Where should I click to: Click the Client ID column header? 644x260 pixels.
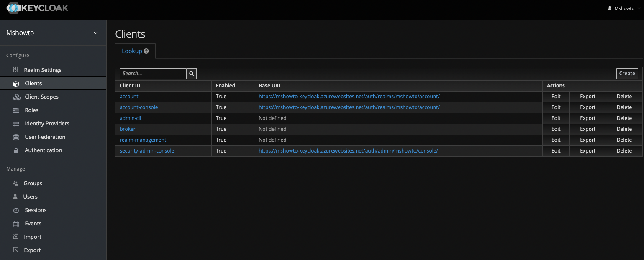click(x=130, y=86)
